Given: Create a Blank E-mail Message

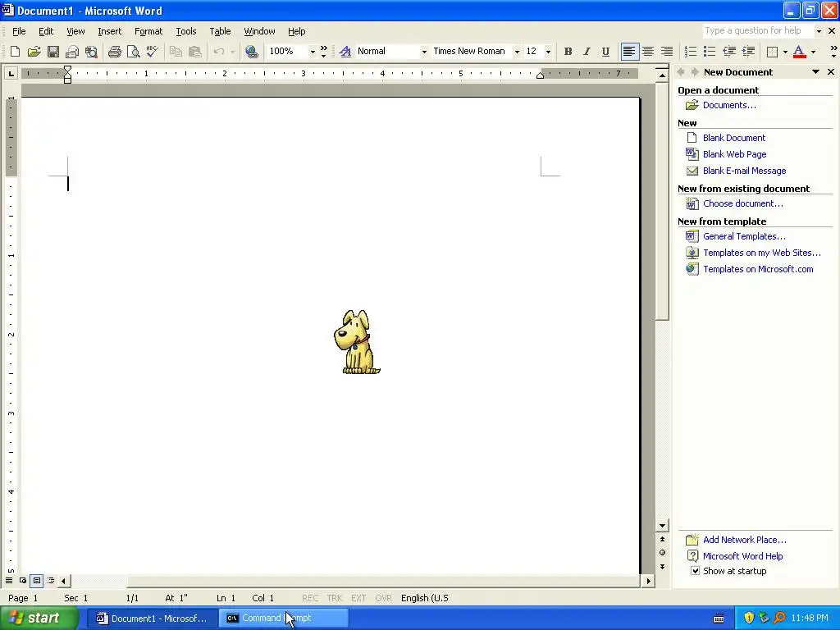Looking at the screenshot, I should pos(745,171).
